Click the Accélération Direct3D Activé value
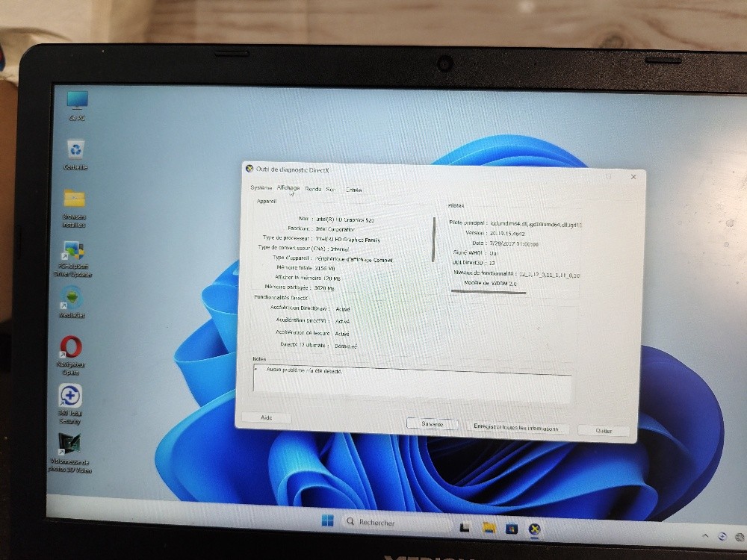Screen dimensions: 747x560 [342, 321]
